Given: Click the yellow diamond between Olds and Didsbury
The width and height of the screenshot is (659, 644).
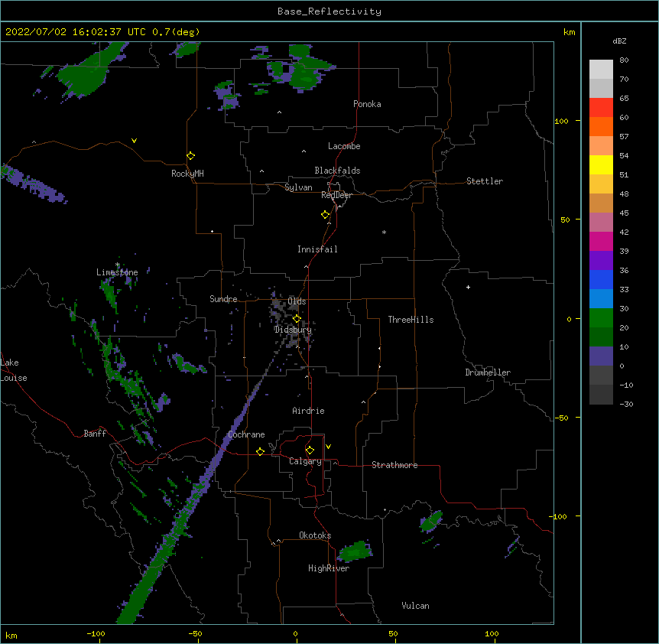Looking at the screenshot, I should tap(297, 319).
